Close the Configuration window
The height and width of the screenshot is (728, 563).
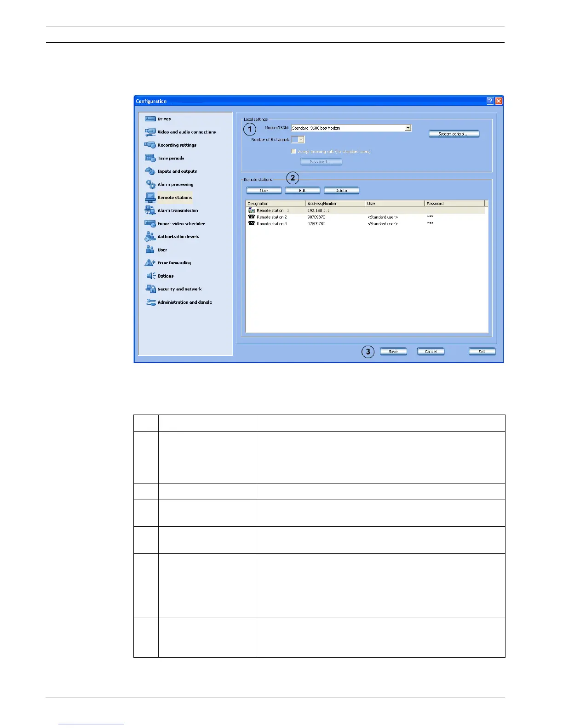(x=499, y=101)
